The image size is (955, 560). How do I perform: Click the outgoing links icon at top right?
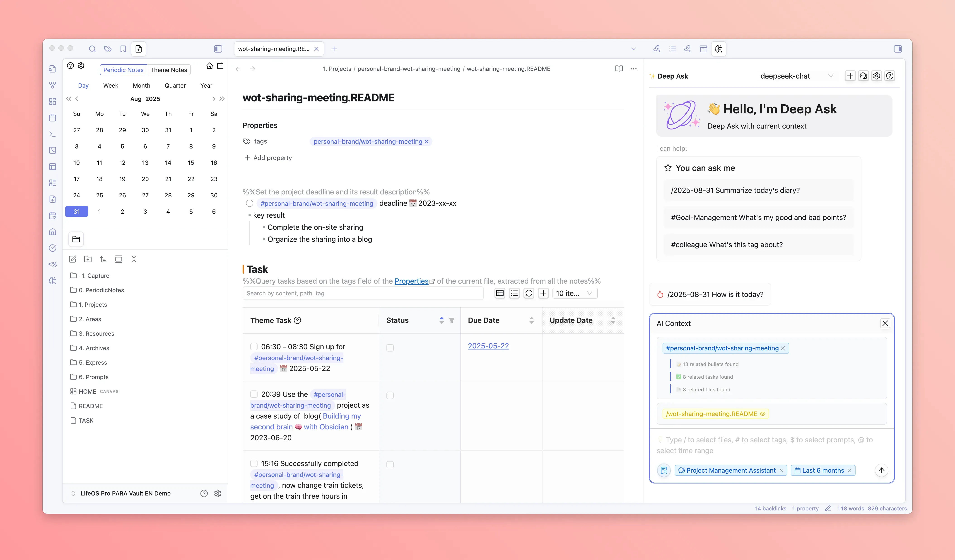tap(657, 49)
